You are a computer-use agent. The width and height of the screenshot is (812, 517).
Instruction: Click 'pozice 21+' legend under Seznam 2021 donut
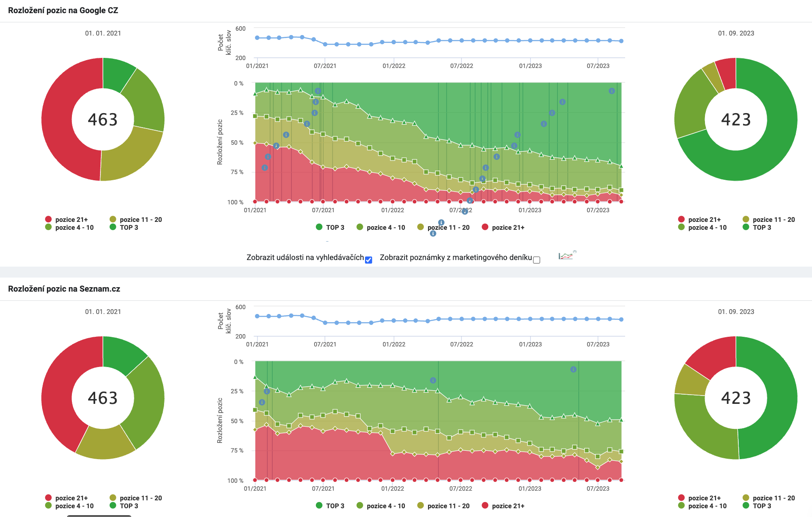(66, 498)
